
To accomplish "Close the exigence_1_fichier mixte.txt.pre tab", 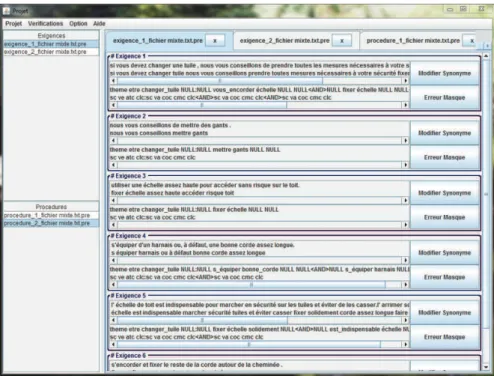I will (215, 41).
